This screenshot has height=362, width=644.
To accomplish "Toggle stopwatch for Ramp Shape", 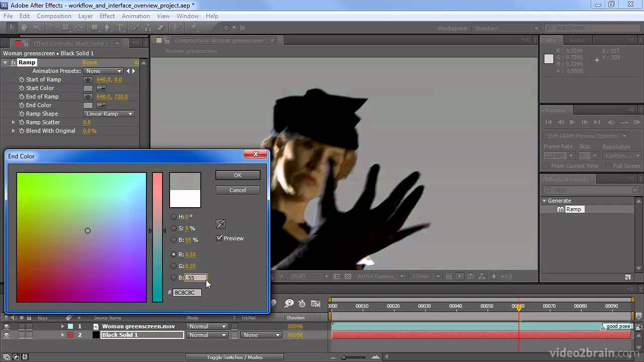I will pos(22,114).
